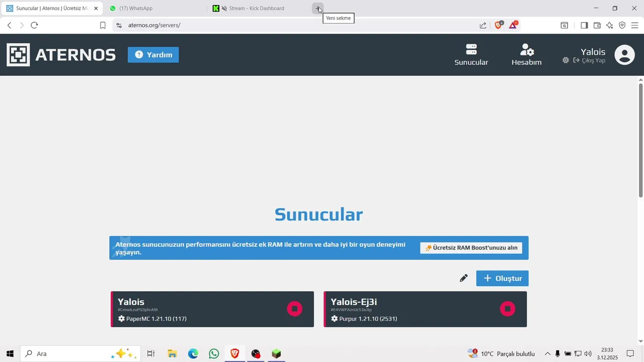
Task: Reload the Aternos page
Action: click(x=34, y=25)
